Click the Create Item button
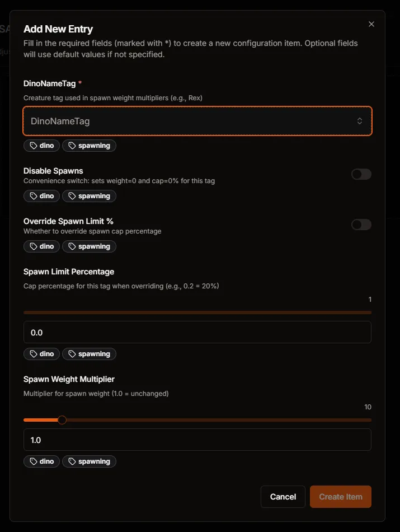400x532 pixels. click(340, 496)
